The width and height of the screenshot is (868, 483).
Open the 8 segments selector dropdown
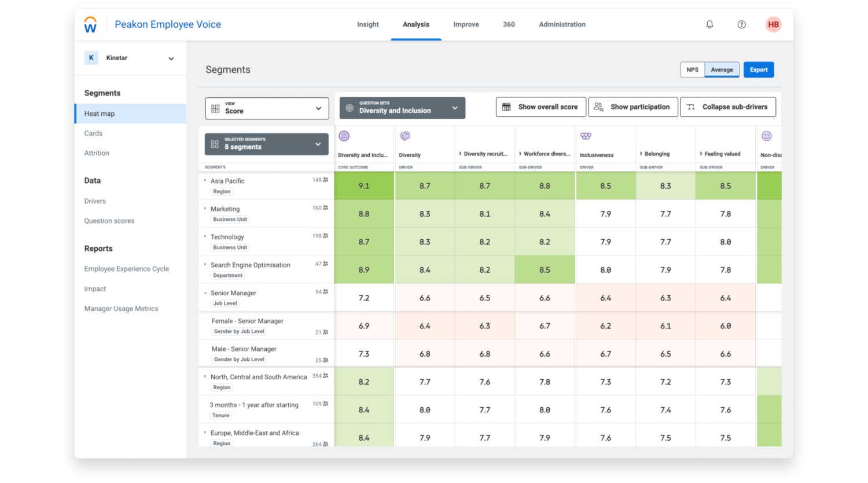click(266, 144)
